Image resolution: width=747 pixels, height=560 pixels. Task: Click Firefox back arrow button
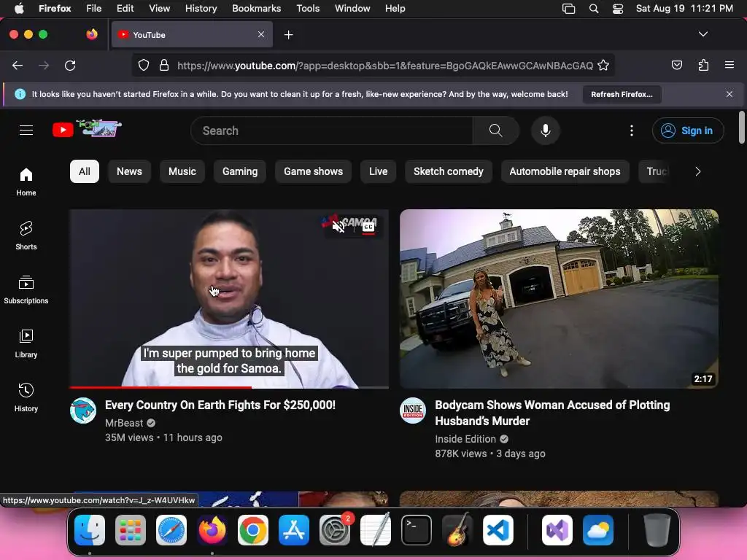(18, 65)
